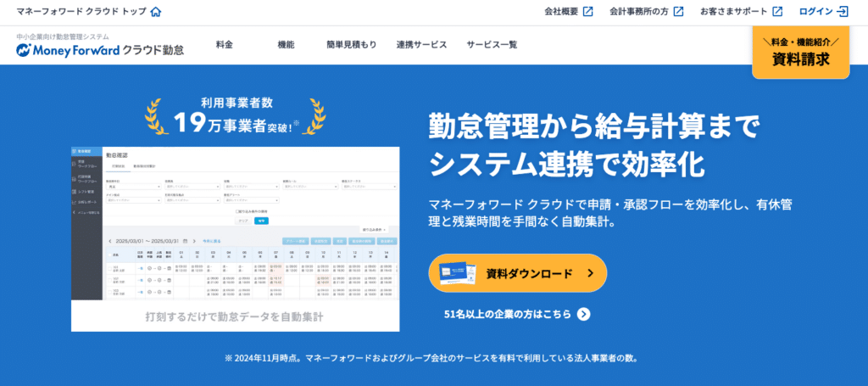Image resolution: width=868 pixels, height=386 pixels.
Task: Click the blue search button beside クリア
Action: click(x=261, y=221)
